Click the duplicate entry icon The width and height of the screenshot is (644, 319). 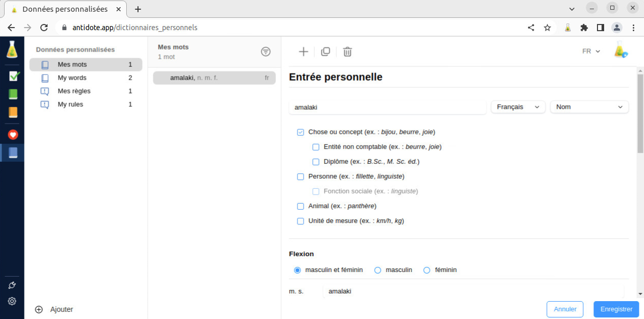point(326,52)
